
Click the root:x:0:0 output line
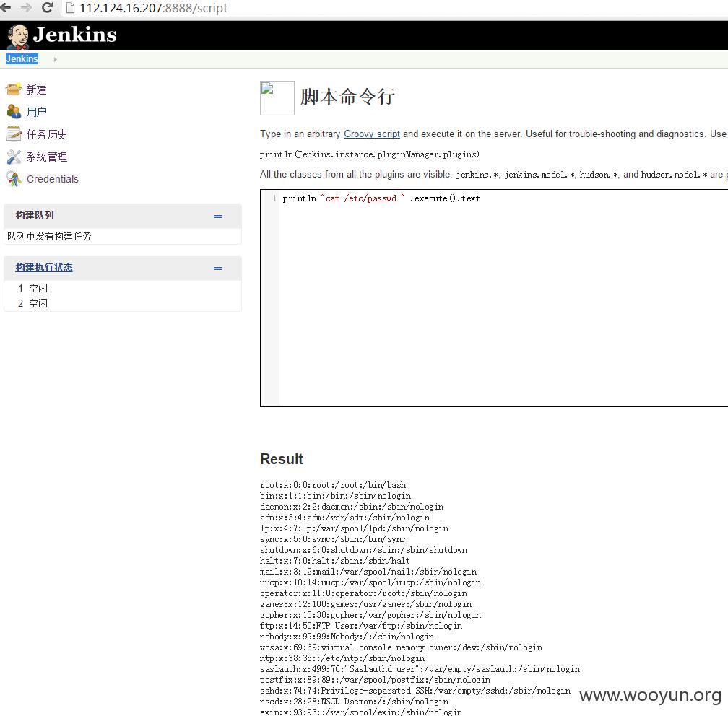click(333, 485)
